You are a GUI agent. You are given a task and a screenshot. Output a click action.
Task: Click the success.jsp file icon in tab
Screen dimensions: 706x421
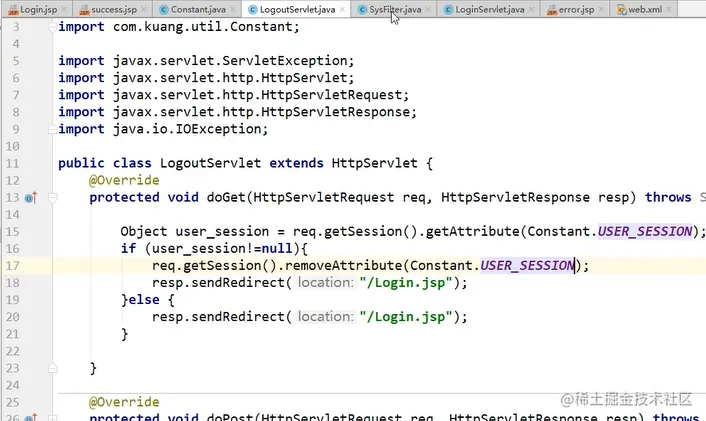(x=84, y=9)
